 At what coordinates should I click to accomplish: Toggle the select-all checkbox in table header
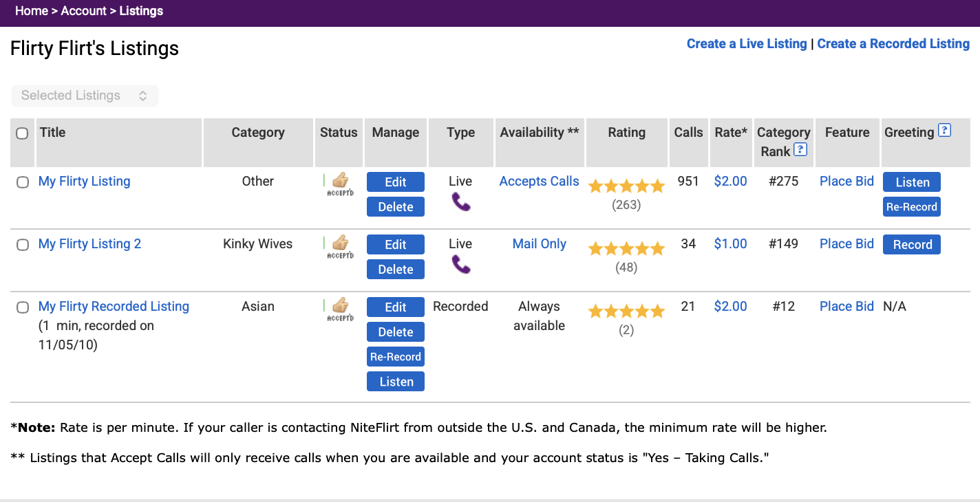(22, 133)
